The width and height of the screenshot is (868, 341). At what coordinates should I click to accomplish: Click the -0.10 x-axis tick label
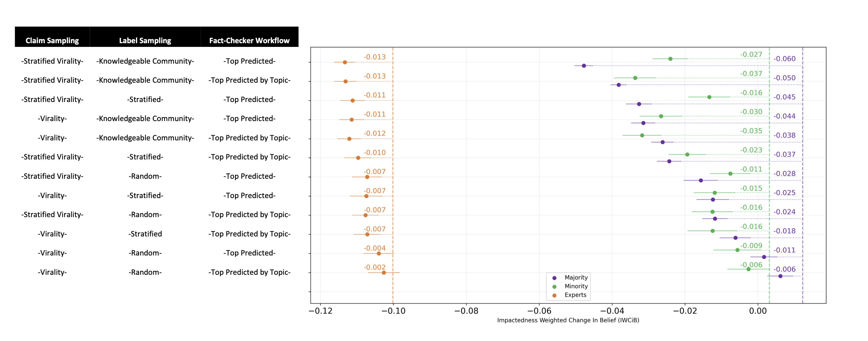tap(393, 311)
